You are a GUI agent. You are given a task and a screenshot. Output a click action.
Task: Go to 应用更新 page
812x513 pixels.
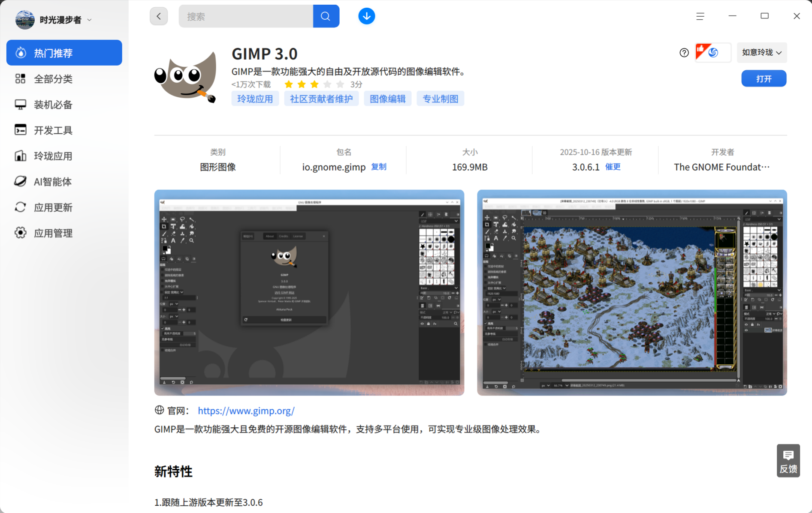coord(64,207)
